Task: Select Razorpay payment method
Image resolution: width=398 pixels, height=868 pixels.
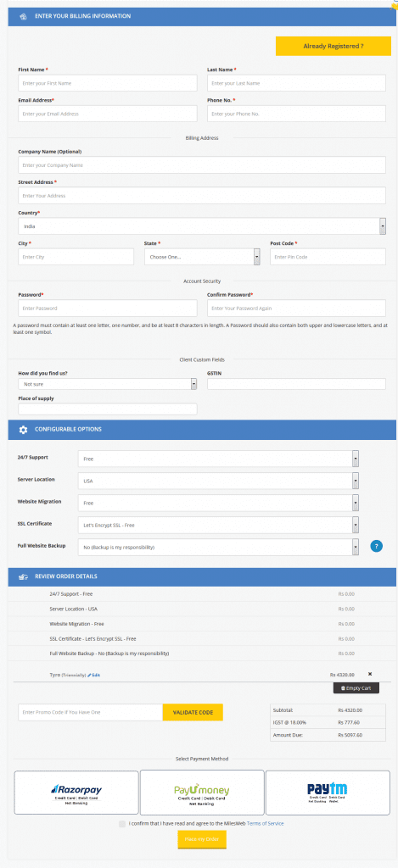Action: click(x=76, y=793)
